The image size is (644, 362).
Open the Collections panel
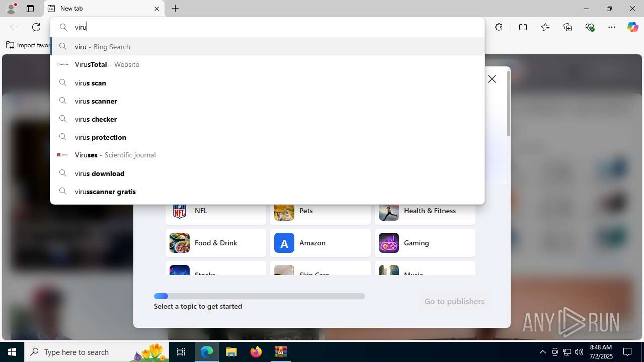pos(568,27)
